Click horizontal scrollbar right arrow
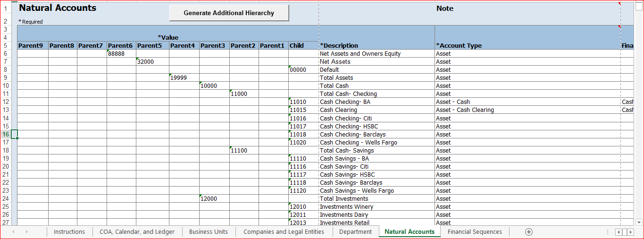Viewport: 644px width, 239px height. 631,232
